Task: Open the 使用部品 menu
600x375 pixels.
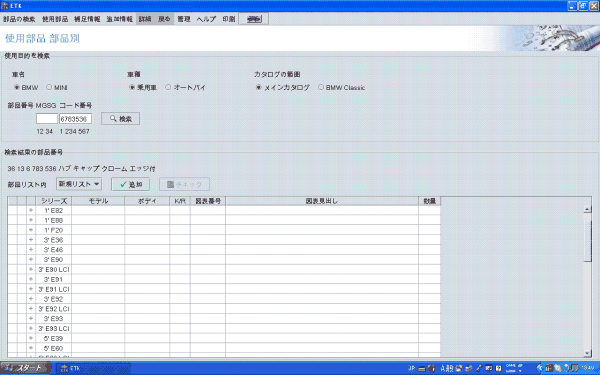Action: tap(55, 19)
